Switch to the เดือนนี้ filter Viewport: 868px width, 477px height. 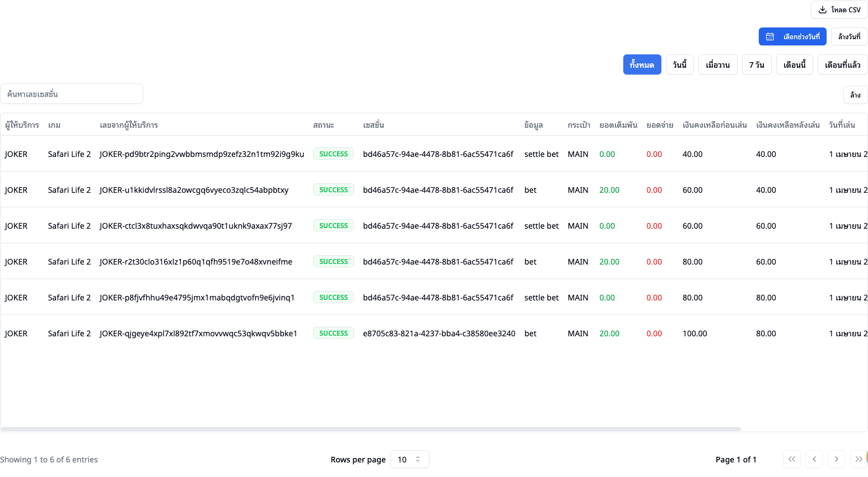pos(794,64)
